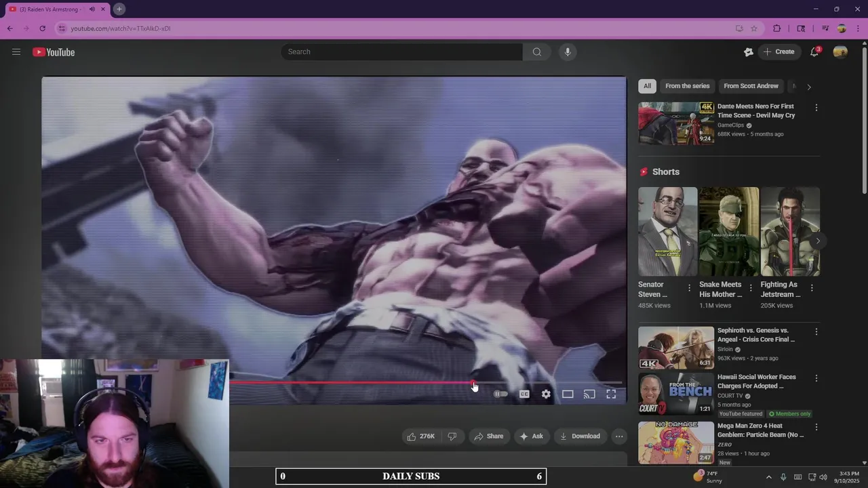Viewport: 868px width, 488px height.
Task: Open more actions ellipsis below video
Action: click(619, 436)
